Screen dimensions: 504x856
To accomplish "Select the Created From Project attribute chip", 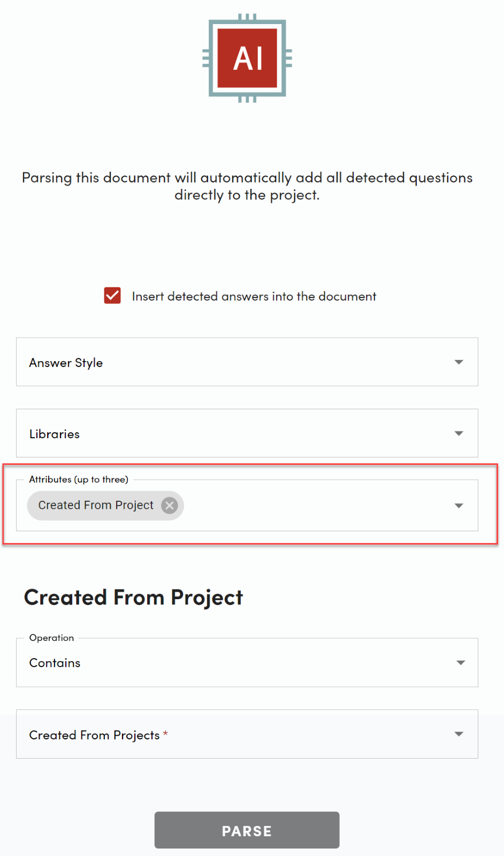I will click(96, 506).
